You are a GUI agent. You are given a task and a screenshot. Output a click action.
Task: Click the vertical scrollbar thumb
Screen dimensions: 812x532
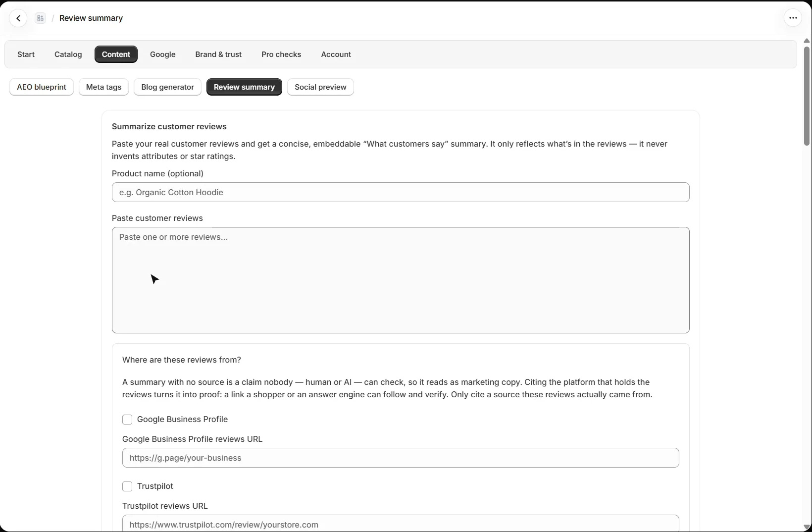point(807,96)
